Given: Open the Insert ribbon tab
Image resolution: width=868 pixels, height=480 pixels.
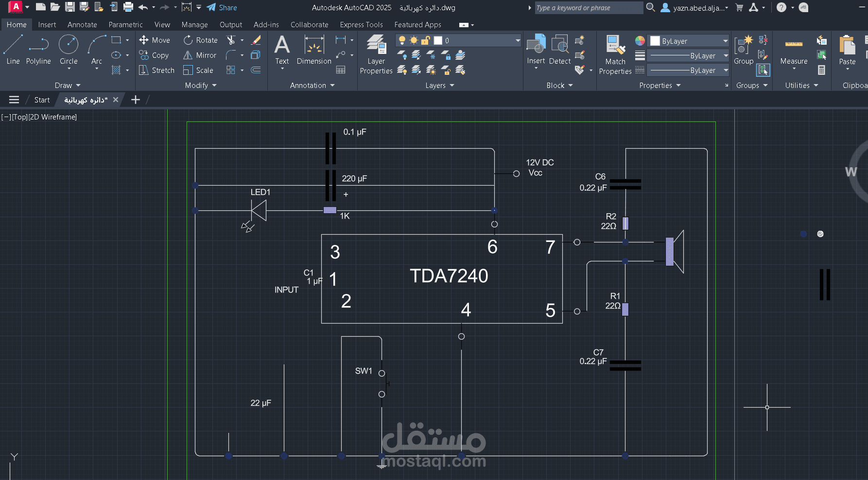Looking at the screenshot, I should (x=47, y=24).
